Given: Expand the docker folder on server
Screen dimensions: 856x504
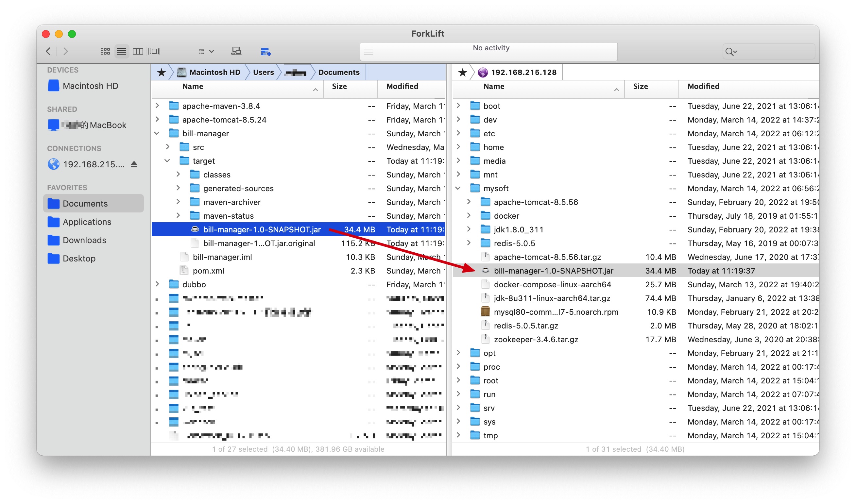Looking at the screenshot, I should pos(469,215).
